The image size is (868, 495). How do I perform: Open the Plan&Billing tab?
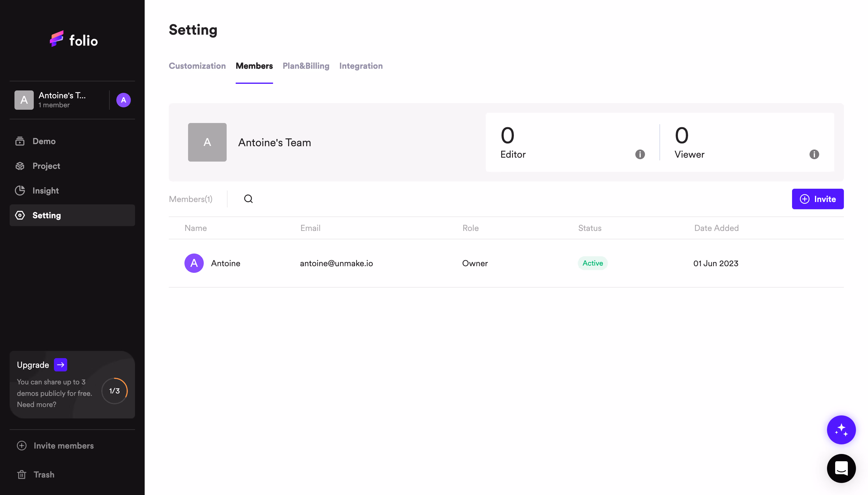(306, 66)
